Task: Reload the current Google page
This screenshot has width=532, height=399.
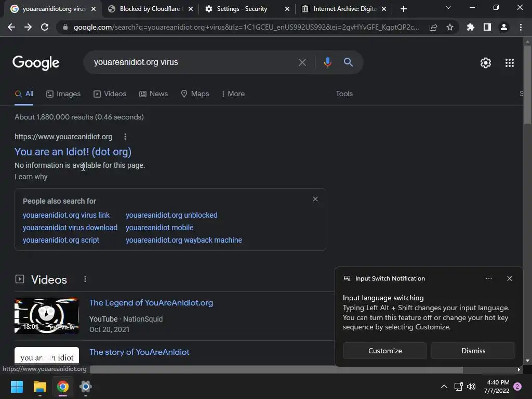Action: click(x=45, y=27)
